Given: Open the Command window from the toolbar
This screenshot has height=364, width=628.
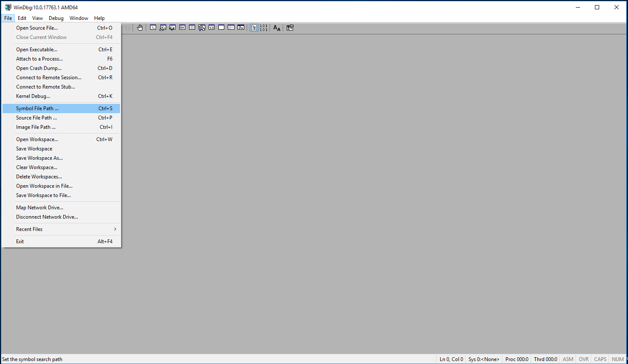Looking at the screenshot, I should (x=153, y=28).
